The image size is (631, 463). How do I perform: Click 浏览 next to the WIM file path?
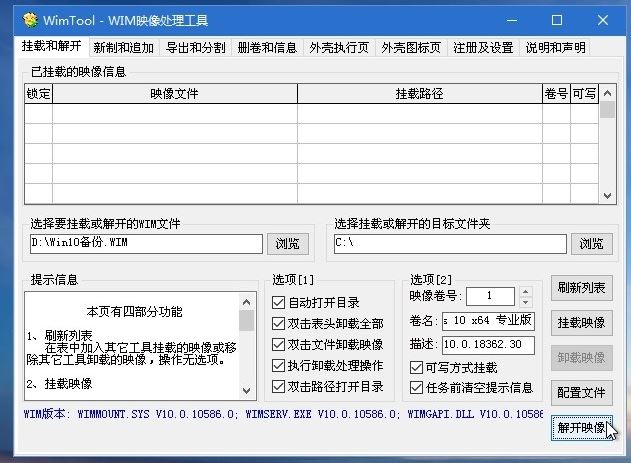(288, 243)
